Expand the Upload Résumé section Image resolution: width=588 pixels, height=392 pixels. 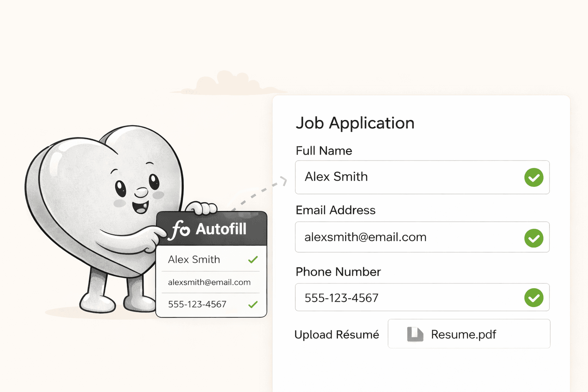(337, 334)
